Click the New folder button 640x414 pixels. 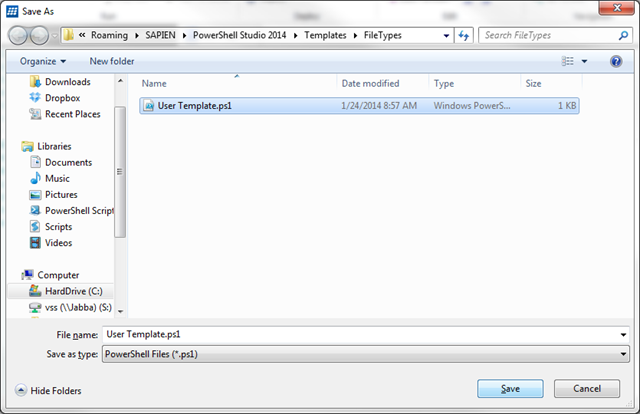(112, 61)
